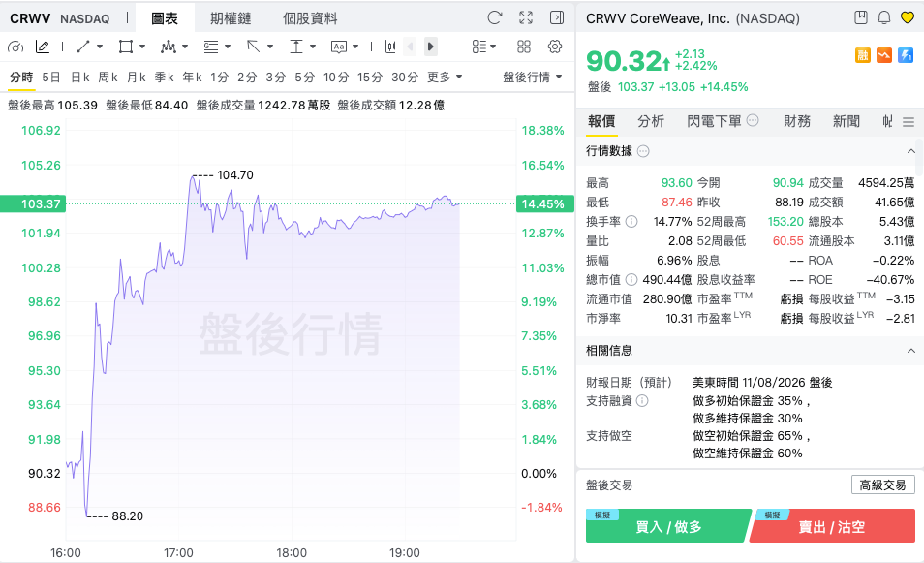Switch to the 個股資料 tab
924x563 pixels.
(310, 18)
